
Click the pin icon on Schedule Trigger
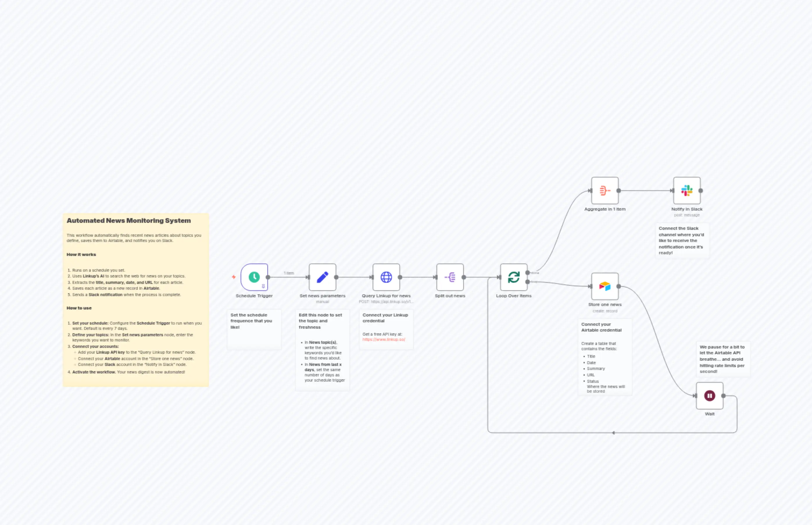tap(264, 286)
